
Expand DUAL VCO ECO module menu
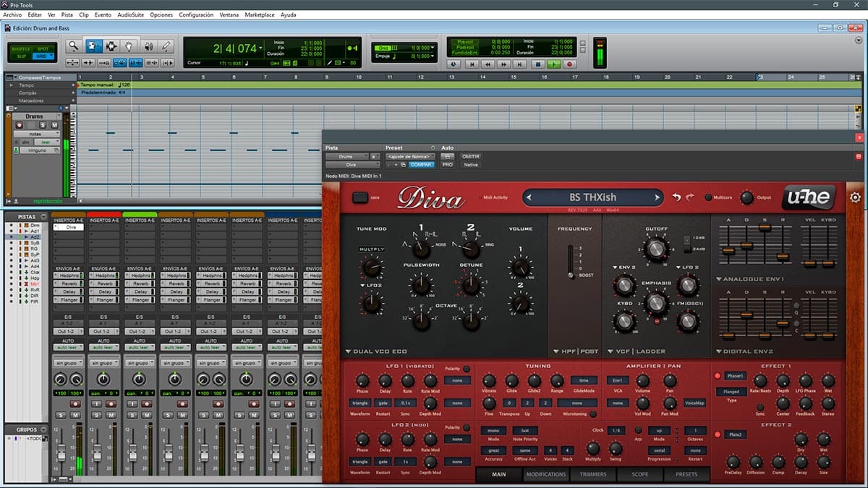click(376, 351)
